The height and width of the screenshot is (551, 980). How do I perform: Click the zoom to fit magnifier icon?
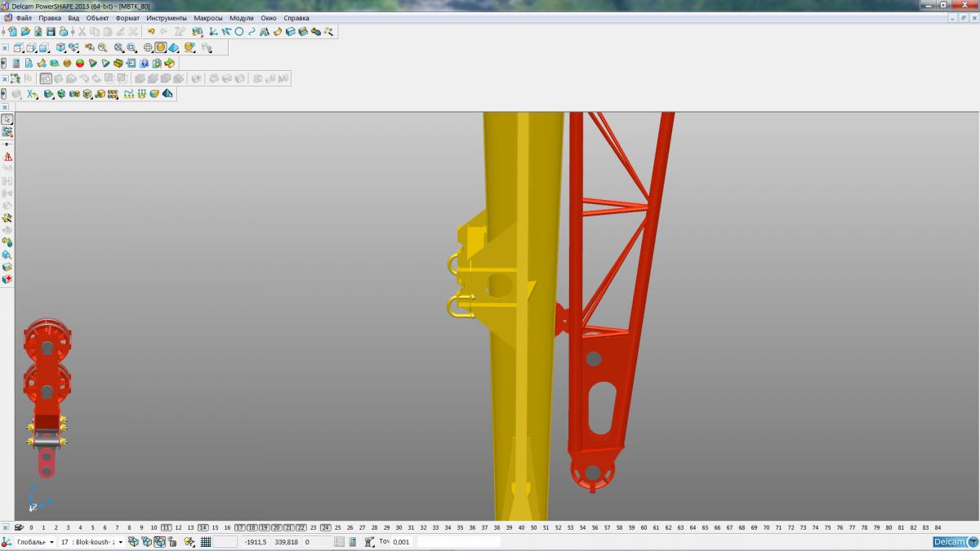point(118,47)
